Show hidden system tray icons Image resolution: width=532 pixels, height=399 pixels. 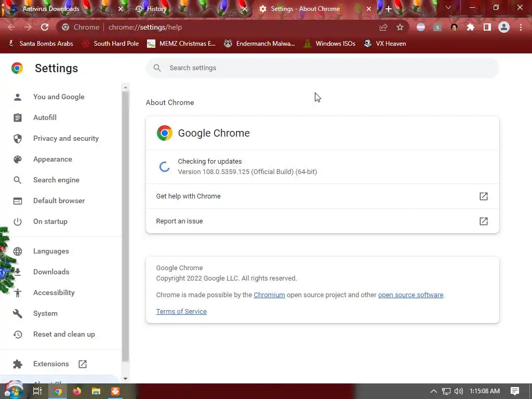coord(434,391)
